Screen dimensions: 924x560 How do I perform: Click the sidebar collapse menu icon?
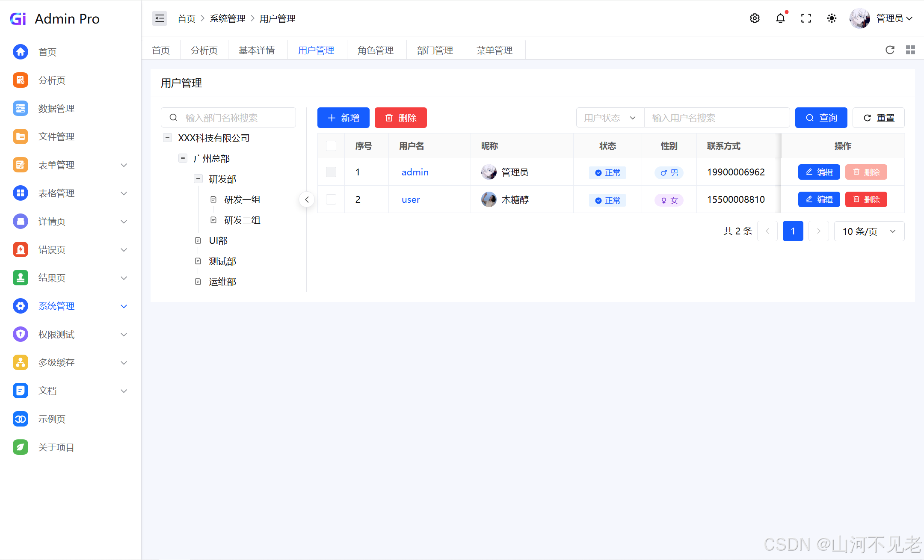(160, 18)
